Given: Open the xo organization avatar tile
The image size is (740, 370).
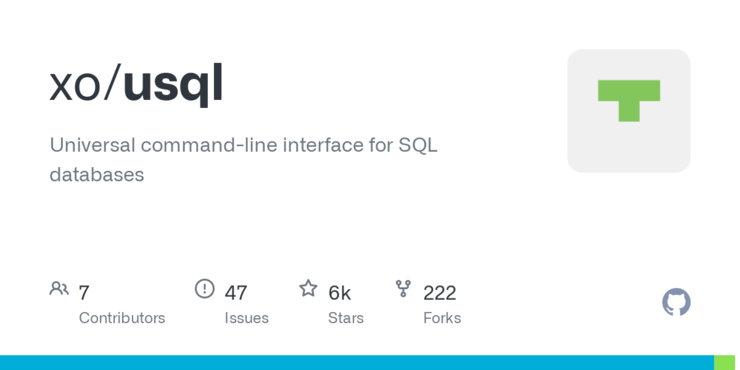Looking at the screenshot, I should (629, 111).
